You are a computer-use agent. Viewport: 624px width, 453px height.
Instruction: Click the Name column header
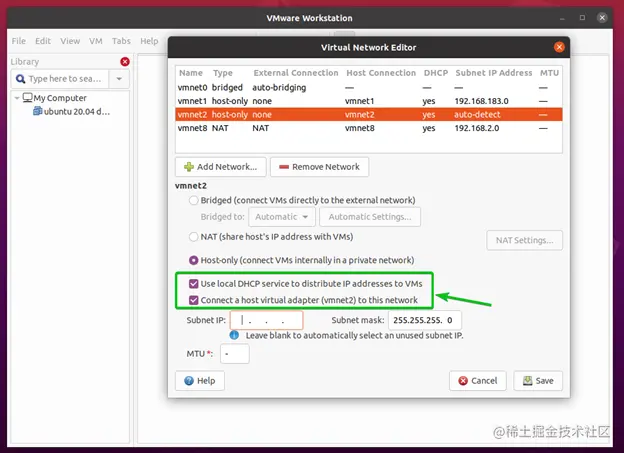click(191, 73)
